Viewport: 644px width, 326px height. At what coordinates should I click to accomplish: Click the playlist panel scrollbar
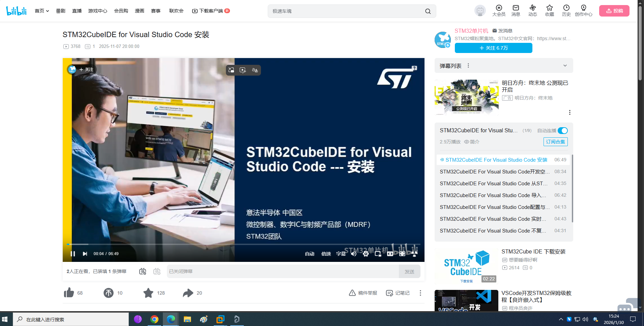click(572, 188)
